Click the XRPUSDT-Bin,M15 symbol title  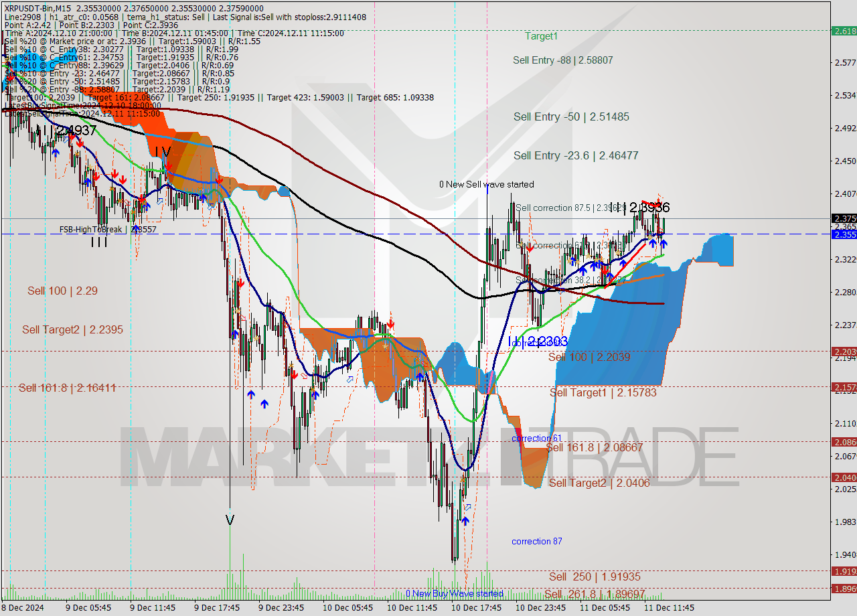37,7
